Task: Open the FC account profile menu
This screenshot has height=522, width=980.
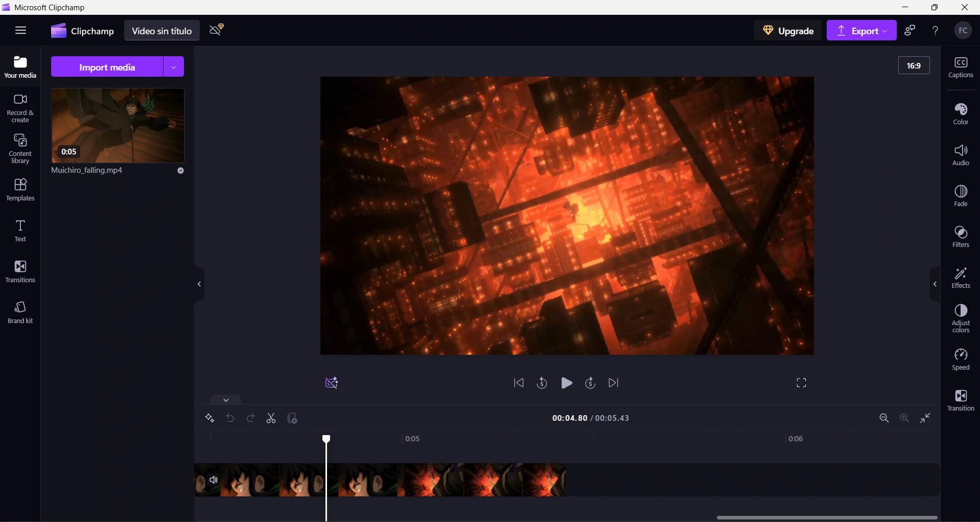Action: tap(963, 31)
